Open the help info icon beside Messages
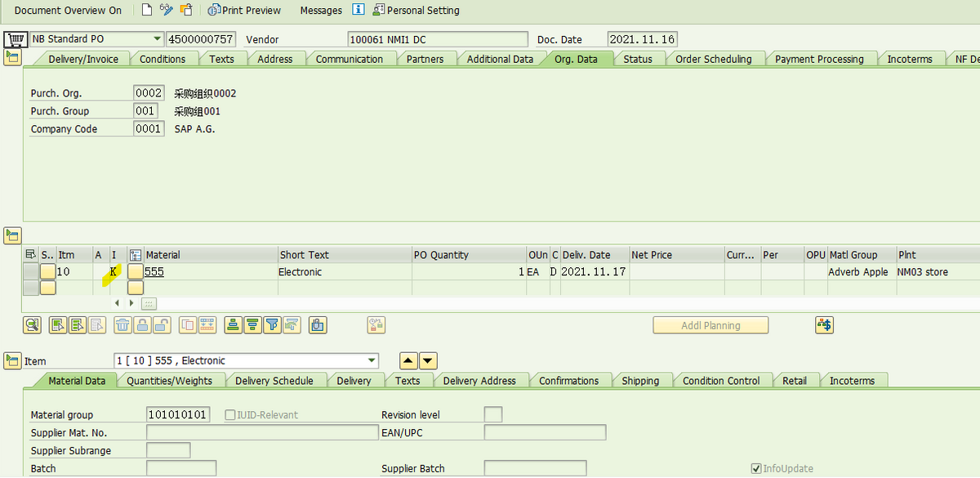 pos(358,10)
